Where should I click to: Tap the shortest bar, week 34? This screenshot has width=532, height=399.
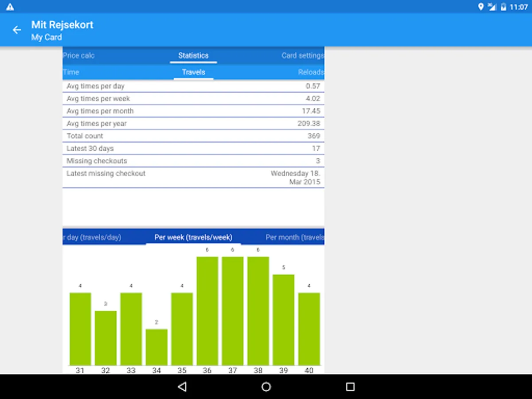click(156, 347)
